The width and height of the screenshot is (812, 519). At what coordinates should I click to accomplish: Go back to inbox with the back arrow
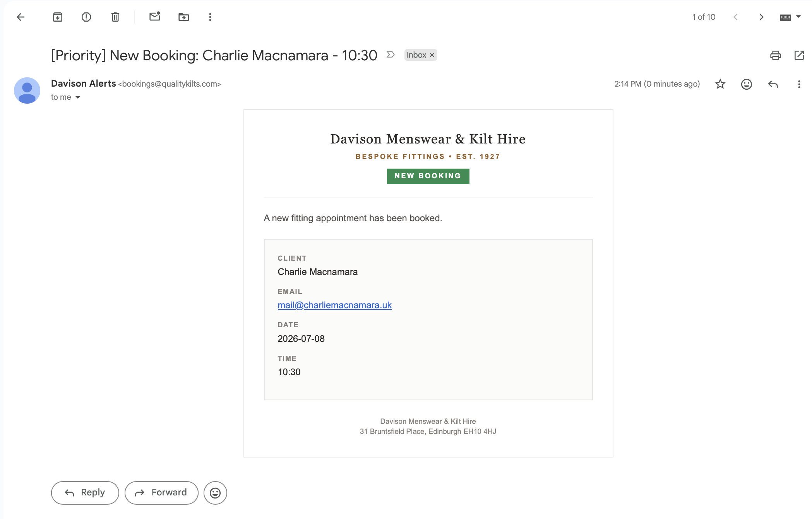[21, 17]
